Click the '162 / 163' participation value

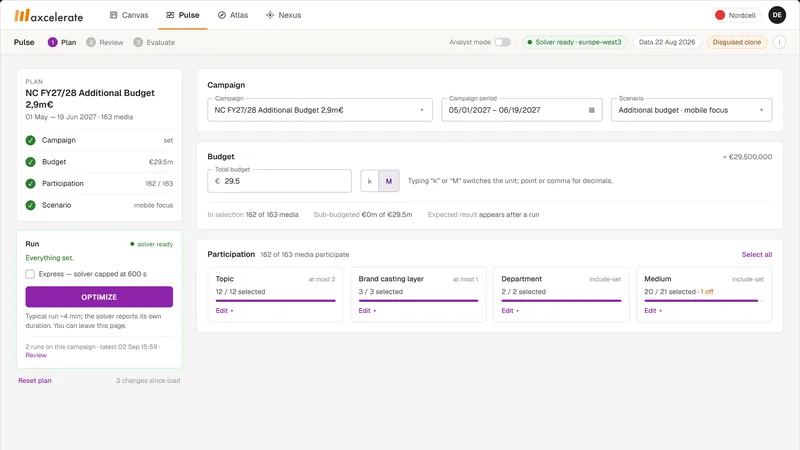click(159, 184)
